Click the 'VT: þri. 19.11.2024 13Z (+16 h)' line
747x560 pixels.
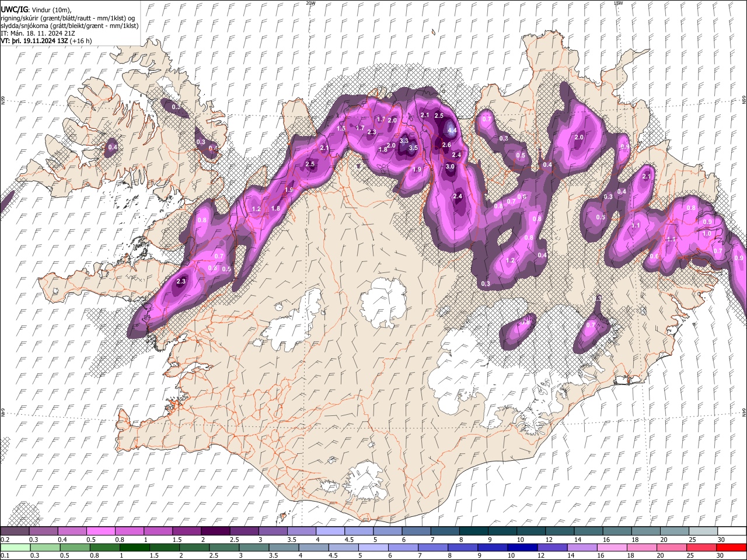pos(46,41)
